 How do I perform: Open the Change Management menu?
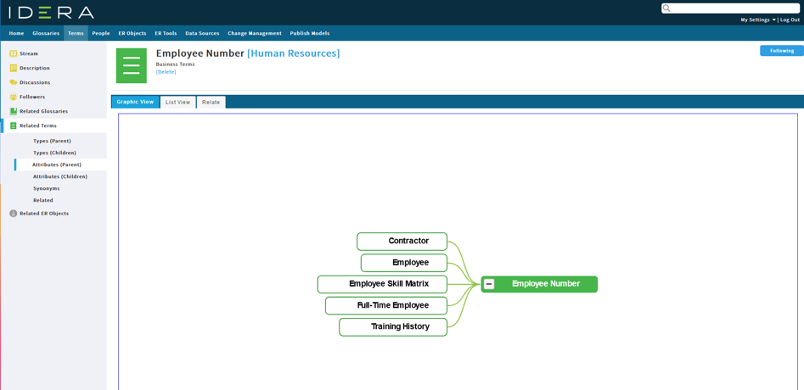[254, 33]
